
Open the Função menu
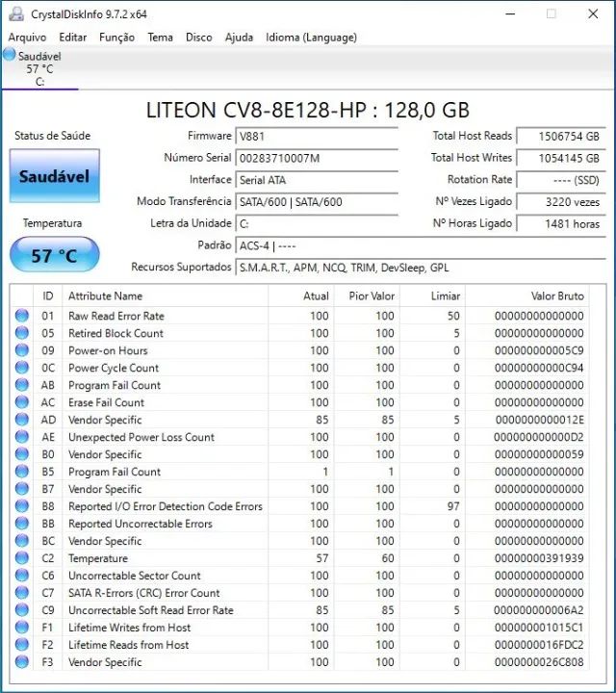click(116, 38)
